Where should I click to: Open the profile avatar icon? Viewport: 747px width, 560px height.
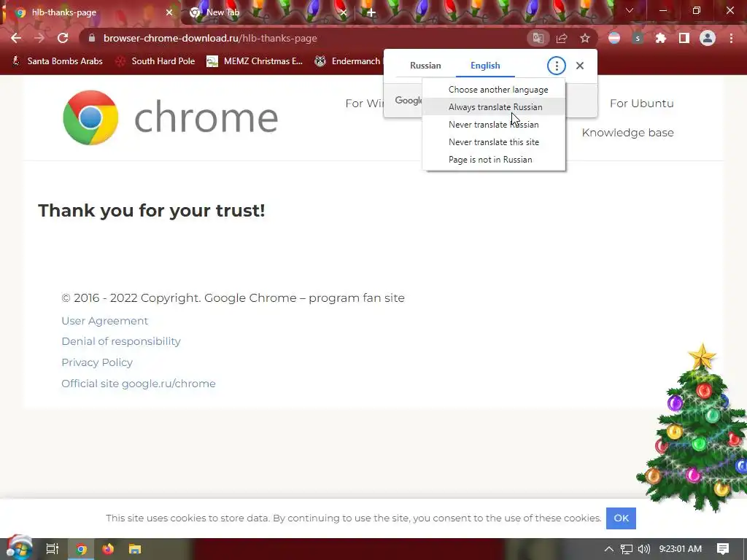[708, 38]
